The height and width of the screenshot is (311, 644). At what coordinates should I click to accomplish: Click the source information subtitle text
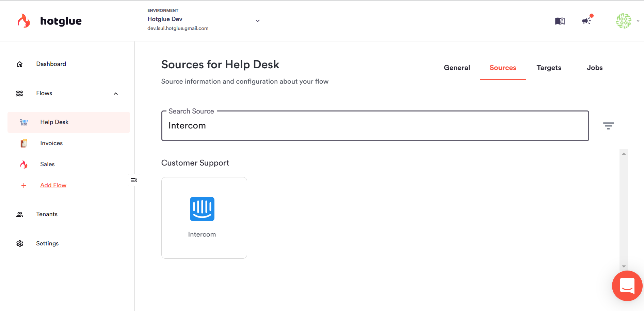245,82
